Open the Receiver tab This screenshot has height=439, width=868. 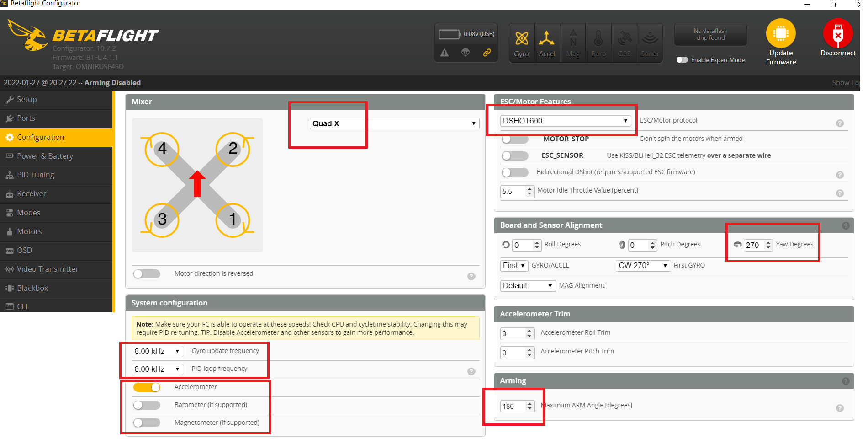[56, 194]
